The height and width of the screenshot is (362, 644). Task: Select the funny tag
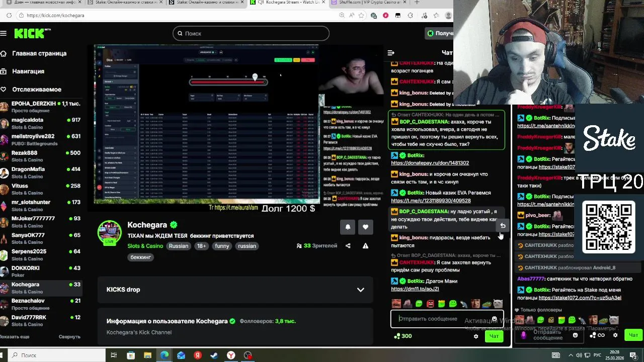(x=222, y=246)
